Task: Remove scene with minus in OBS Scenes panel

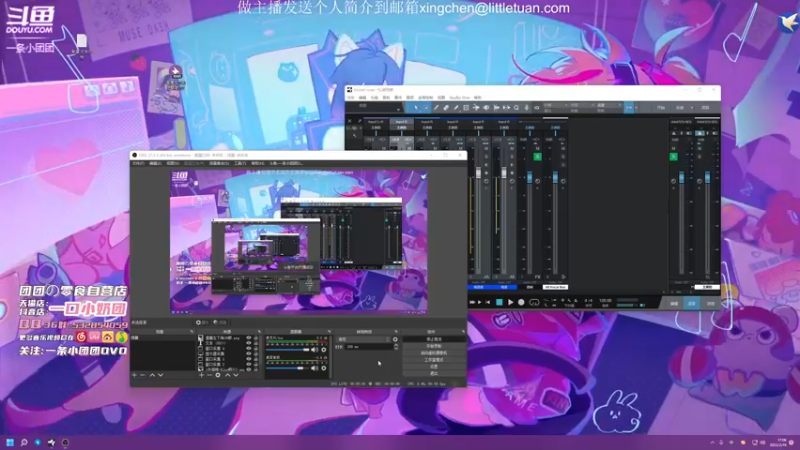Action: click(x=142, y=375)
